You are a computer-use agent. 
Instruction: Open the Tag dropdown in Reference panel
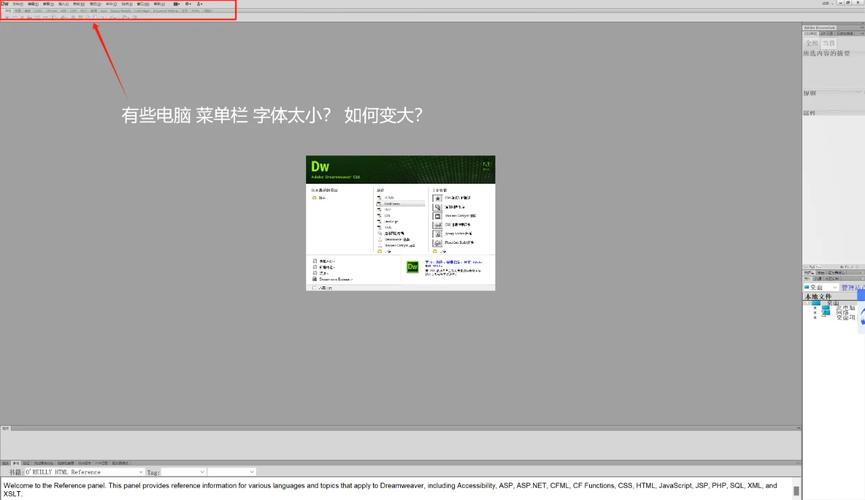184,472
